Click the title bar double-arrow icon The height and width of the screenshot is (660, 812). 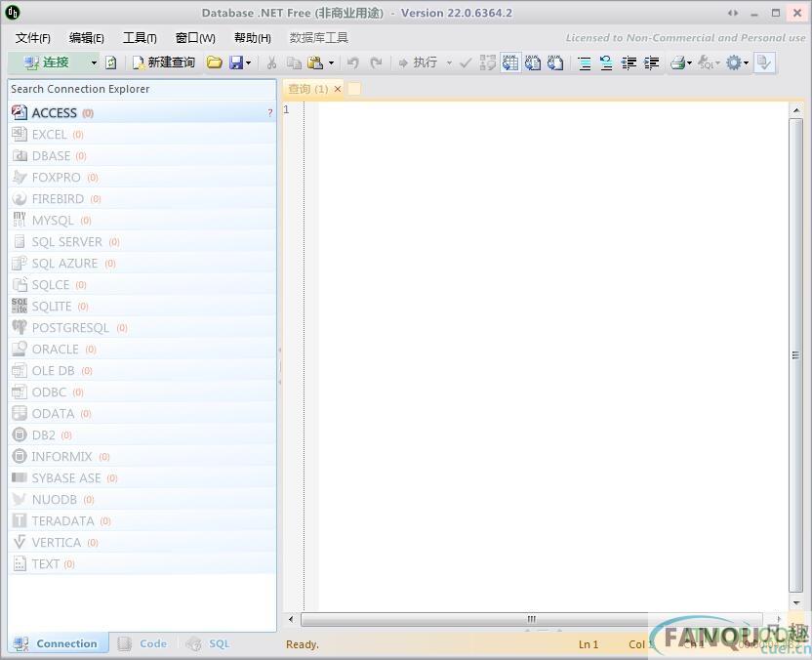733,13
